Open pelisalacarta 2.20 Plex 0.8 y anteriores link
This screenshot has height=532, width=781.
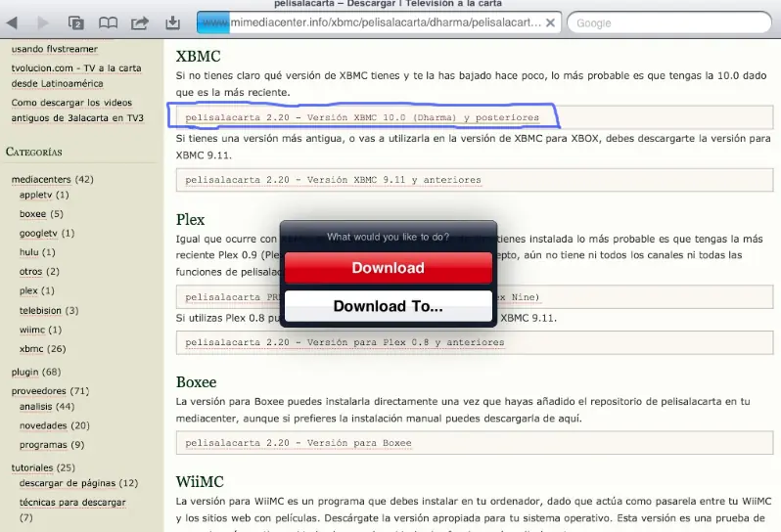345,343
